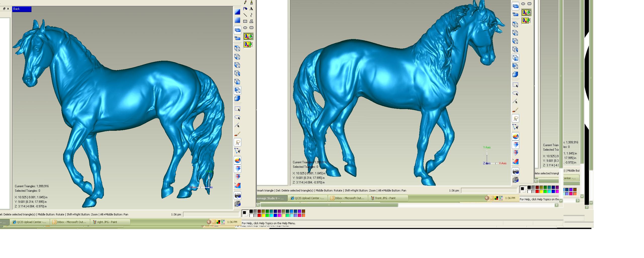Image resolution: width=644 pixels, height=258 pixels.
Task: Select the Brush tool in Paint toolbox
Action: pyautogui.click(x=251, y=3)
